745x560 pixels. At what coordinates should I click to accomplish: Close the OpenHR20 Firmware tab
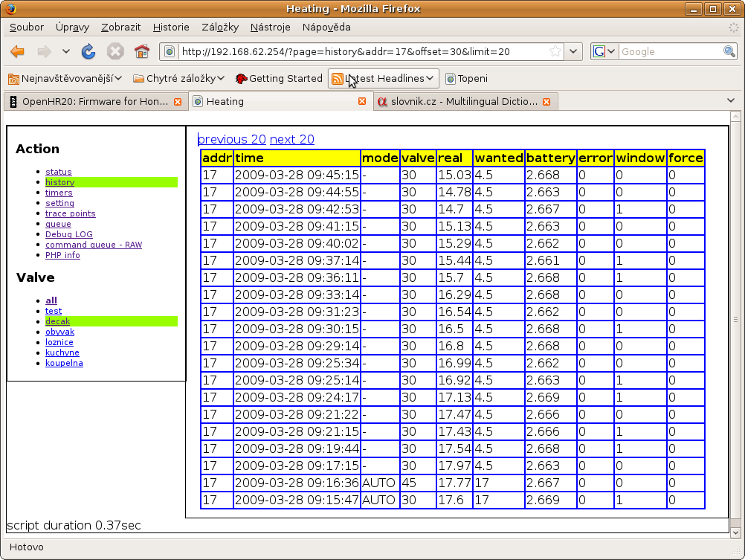point(178,102)
